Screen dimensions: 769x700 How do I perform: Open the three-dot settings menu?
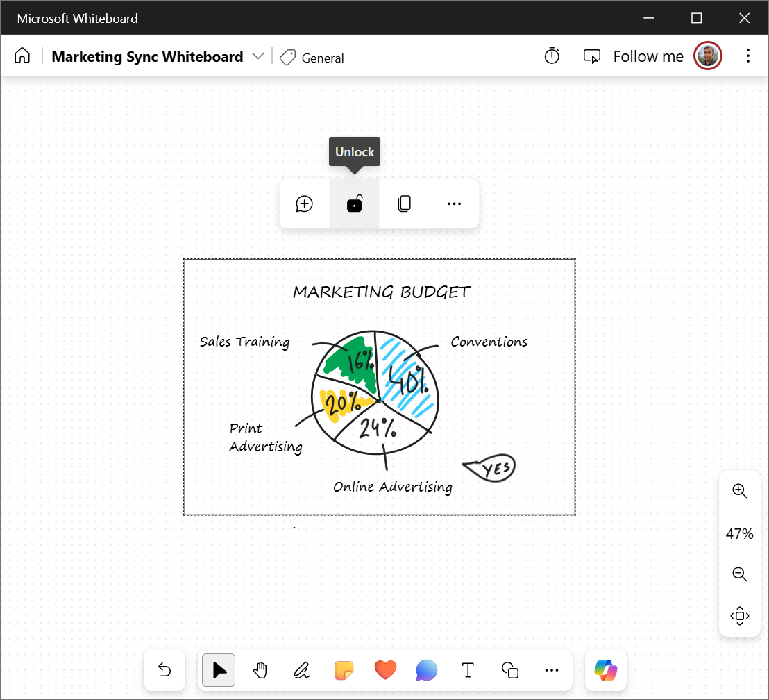tap(748, 56)
